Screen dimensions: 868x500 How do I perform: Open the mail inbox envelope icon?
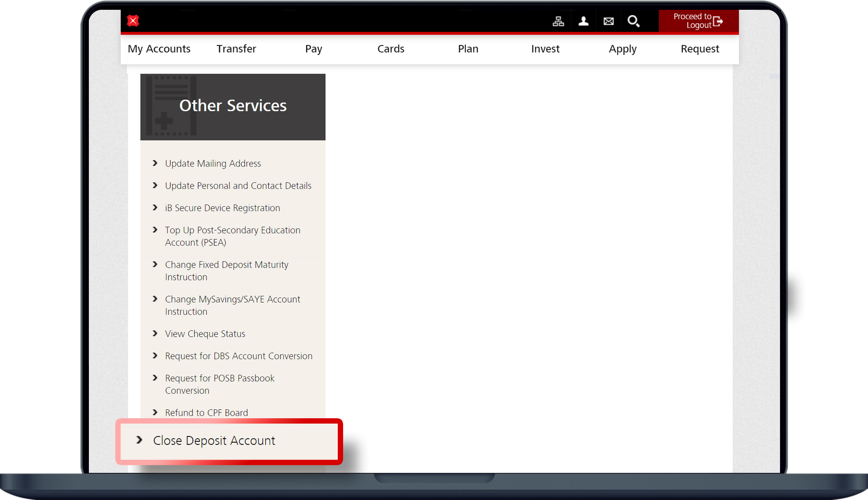(x=608, y=21)
